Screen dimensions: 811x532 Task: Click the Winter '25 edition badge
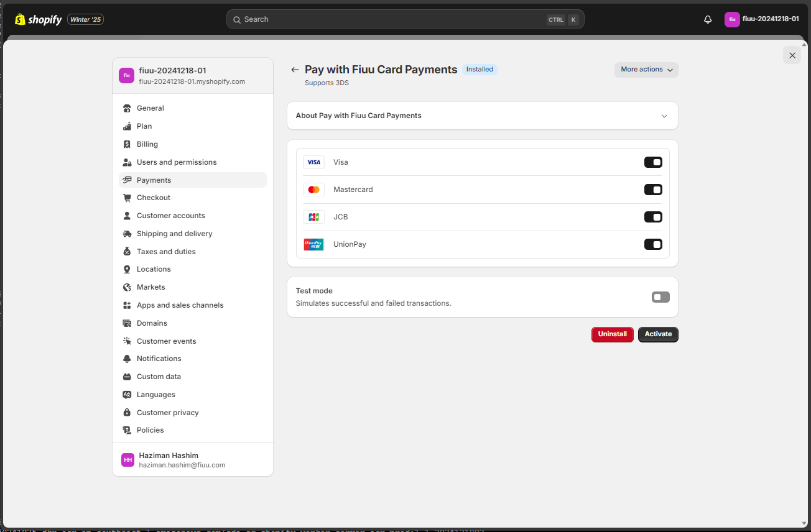coord(85,19)
